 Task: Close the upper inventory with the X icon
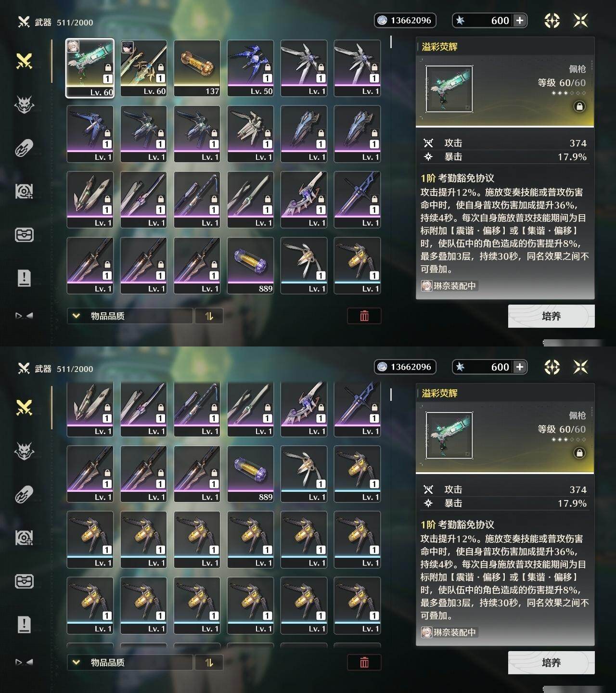[x=581, y=20]
